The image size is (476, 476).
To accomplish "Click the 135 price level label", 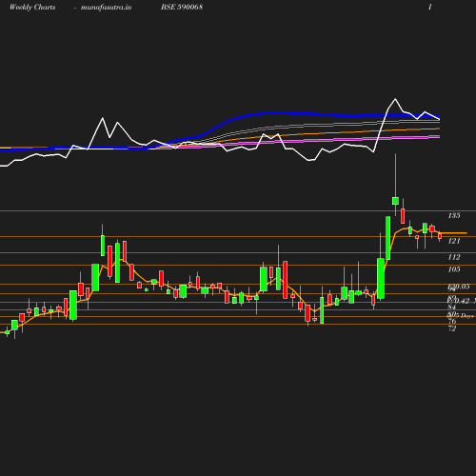I will (x=454, y=215).
